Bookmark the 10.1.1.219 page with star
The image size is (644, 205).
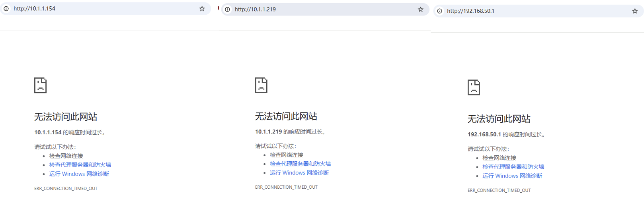tap(420, 10)
